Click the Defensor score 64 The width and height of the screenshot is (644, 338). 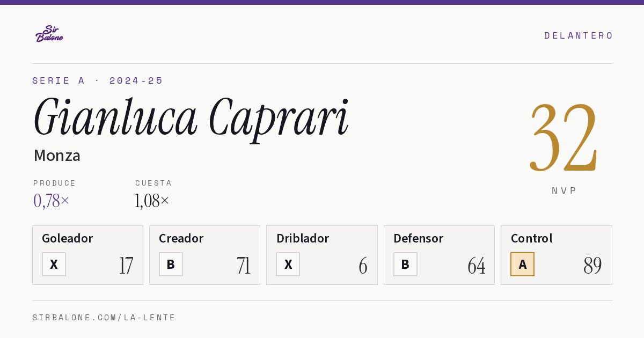[477, 266]
